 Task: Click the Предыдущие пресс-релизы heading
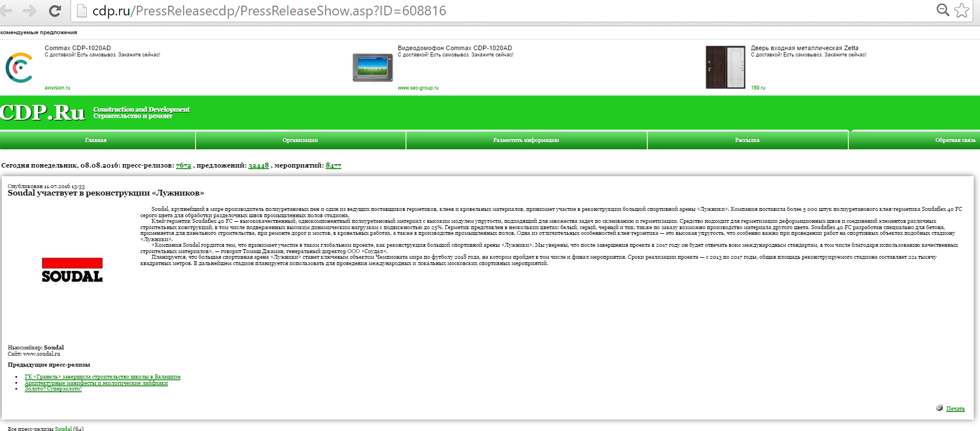coord(49,365)
